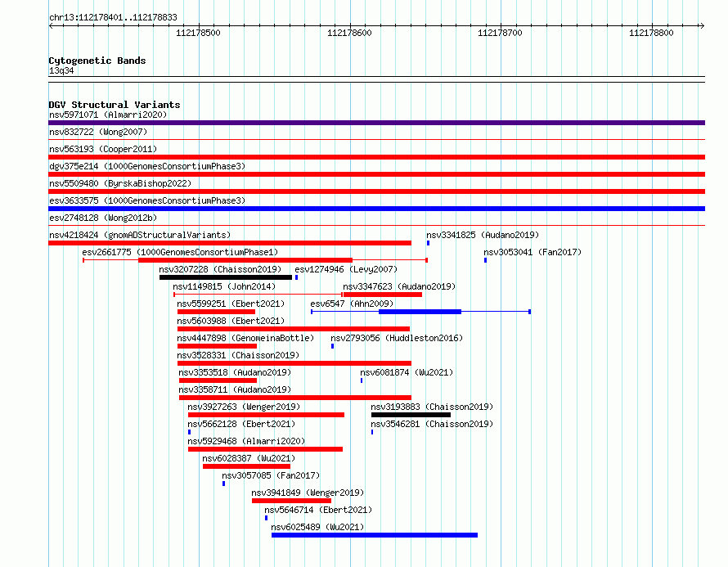728x567 pixels.
Task: Click the small blue nsv3341825 marker
Action: click(428, 243)
